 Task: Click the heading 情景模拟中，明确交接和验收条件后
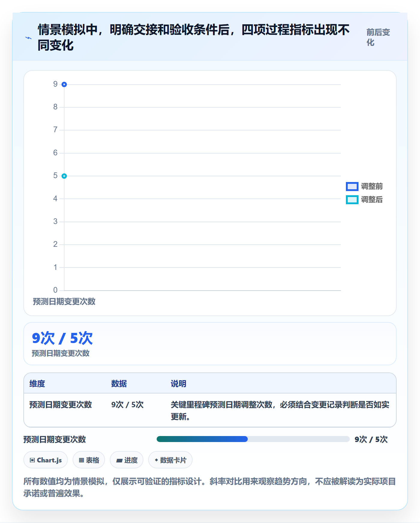coord(193,37)
